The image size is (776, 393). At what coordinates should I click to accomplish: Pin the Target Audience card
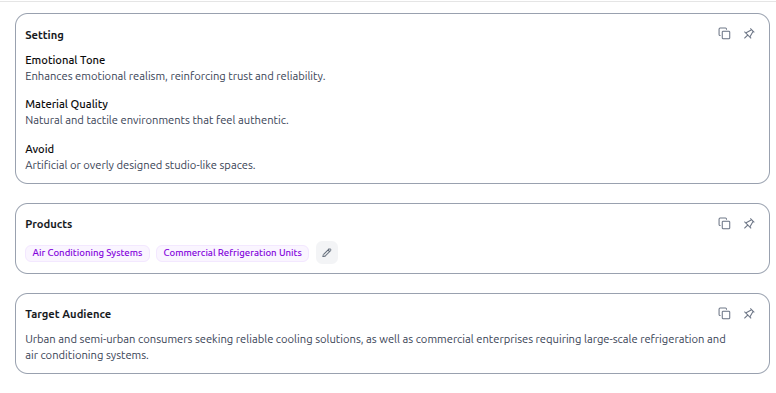(x=749, y=314)
